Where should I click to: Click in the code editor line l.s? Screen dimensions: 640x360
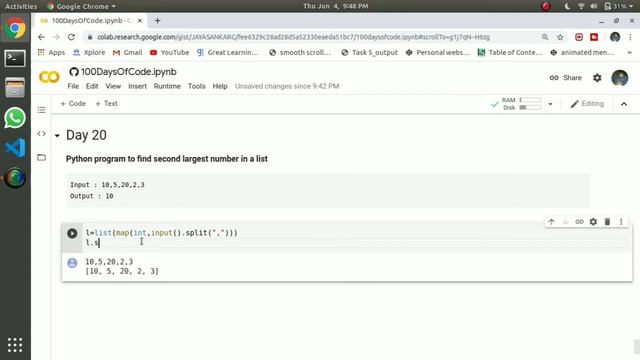(x=93, y=243)
